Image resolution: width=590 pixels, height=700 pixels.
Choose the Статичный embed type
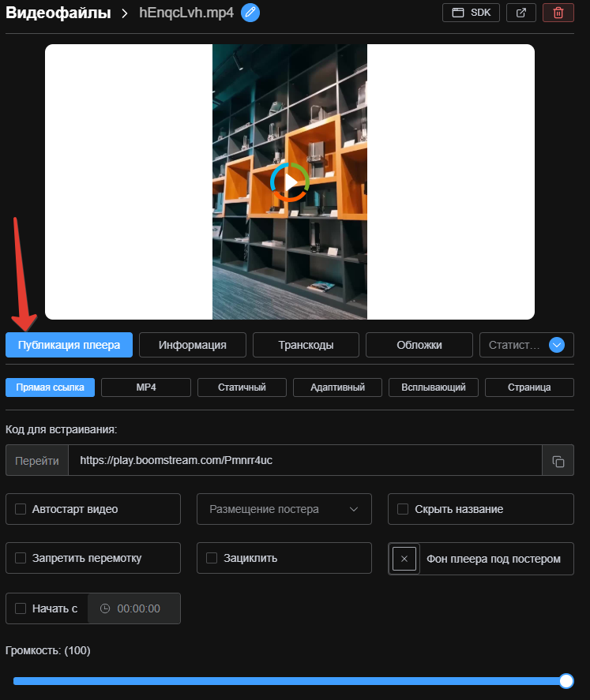coord(242,387)
